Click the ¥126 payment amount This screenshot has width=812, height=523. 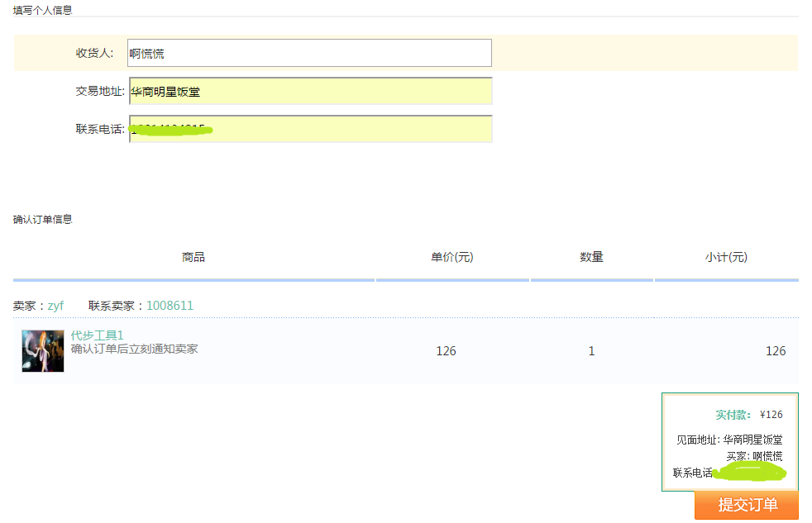click(x=771, y=415)
